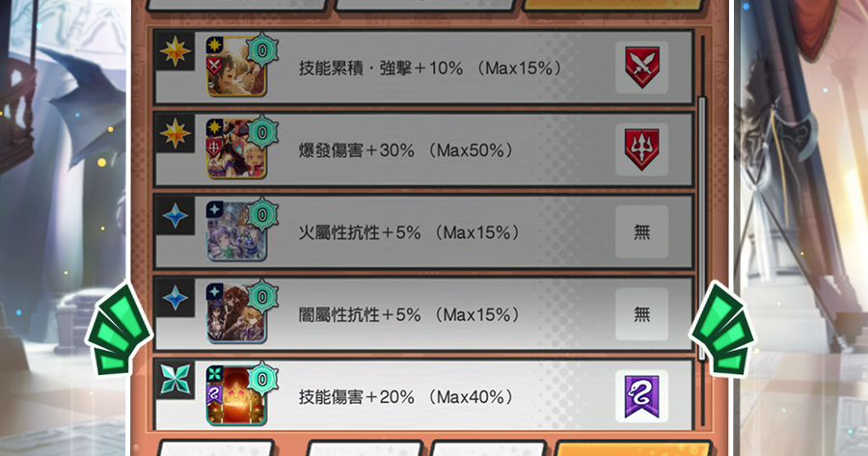Image resolution: width=868 pixels, height=456 pixels.
Task: Click the red crossed-swords badge icon
Action: pos(641,67)
